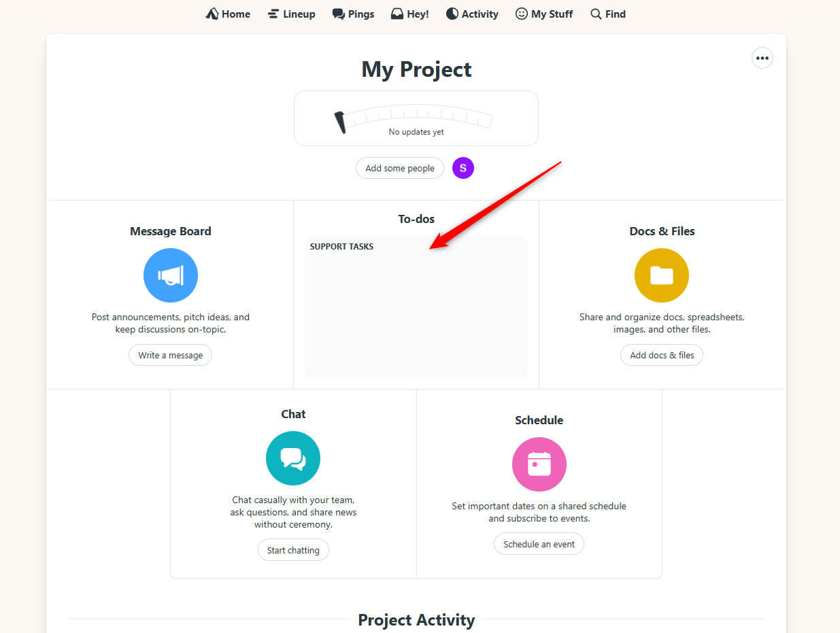This screenshot has width=840, height=633.
Task: Click the Add docs & files button
Action: (661, 355)
